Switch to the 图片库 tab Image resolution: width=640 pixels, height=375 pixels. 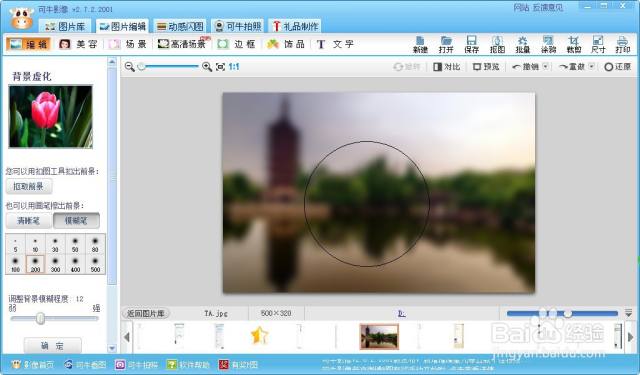pyautogui.click(x=65, y=27)
